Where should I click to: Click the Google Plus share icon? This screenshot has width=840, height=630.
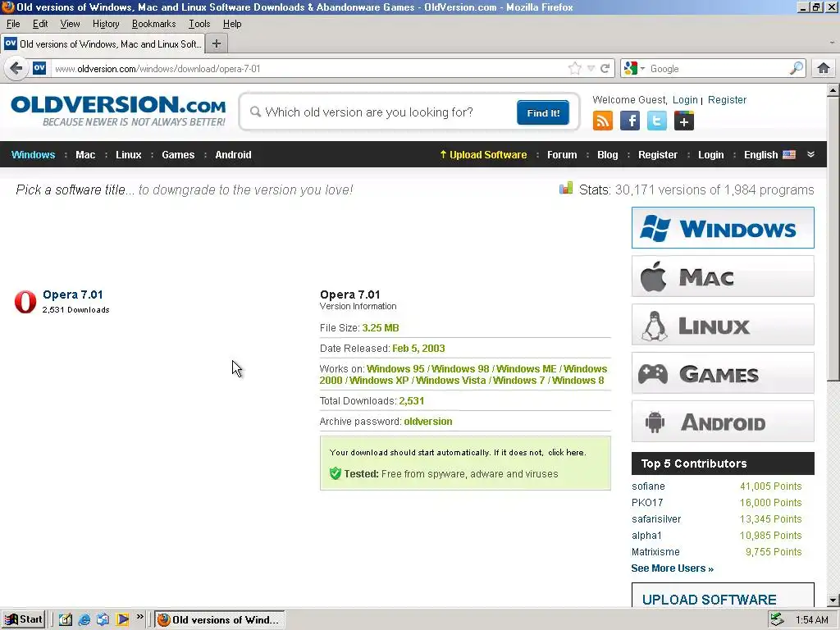tap(683, 121)
